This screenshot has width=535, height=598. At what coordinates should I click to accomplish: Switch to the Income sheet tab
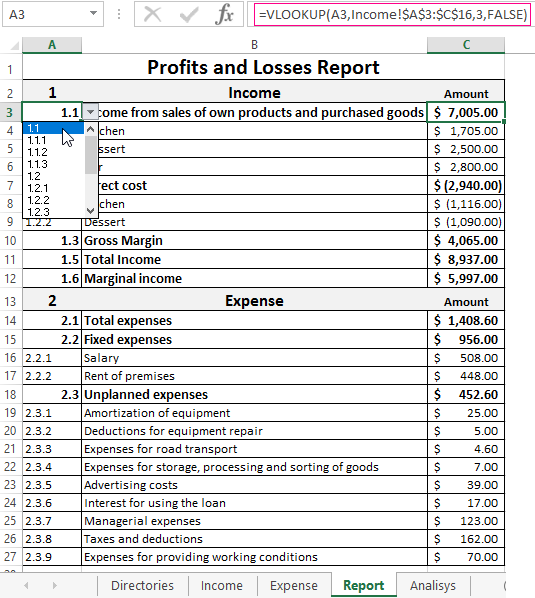222,585
